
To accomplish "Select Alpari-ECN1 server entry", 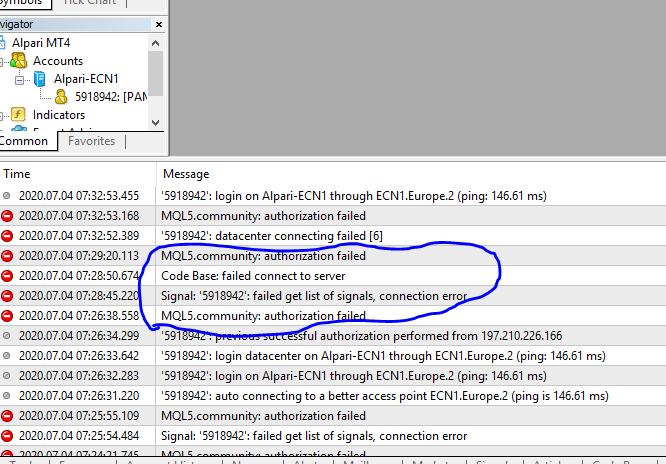I will (x=86, y=79).
